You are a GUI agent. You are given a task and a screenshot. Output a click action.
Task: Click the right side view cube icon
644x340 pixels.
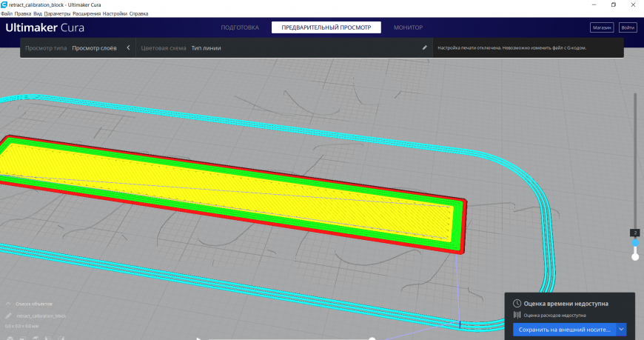point(61,338)
